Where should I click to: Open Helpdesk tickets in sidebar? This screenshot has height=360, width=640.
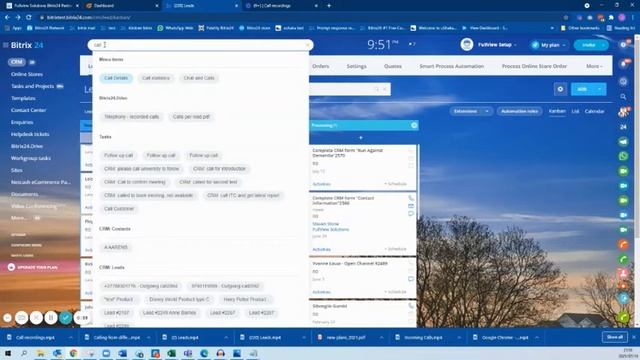(30, 134)
